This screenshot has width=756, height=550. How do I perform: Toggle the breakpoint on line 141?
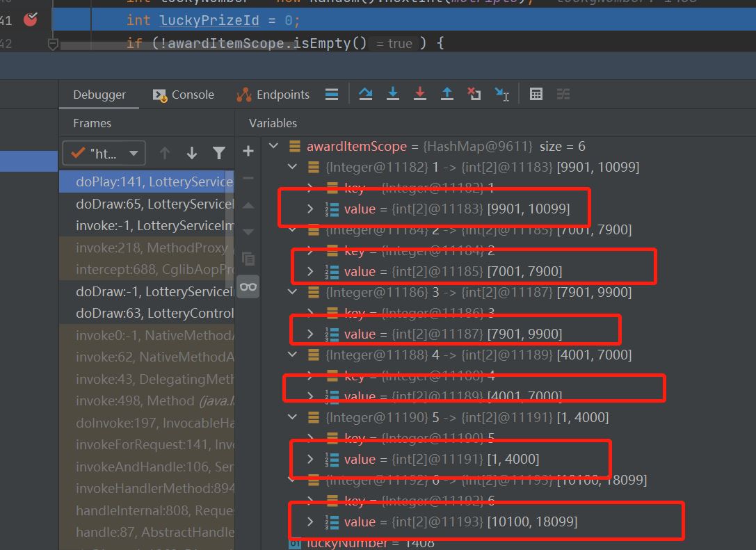[x=31, y=20]
